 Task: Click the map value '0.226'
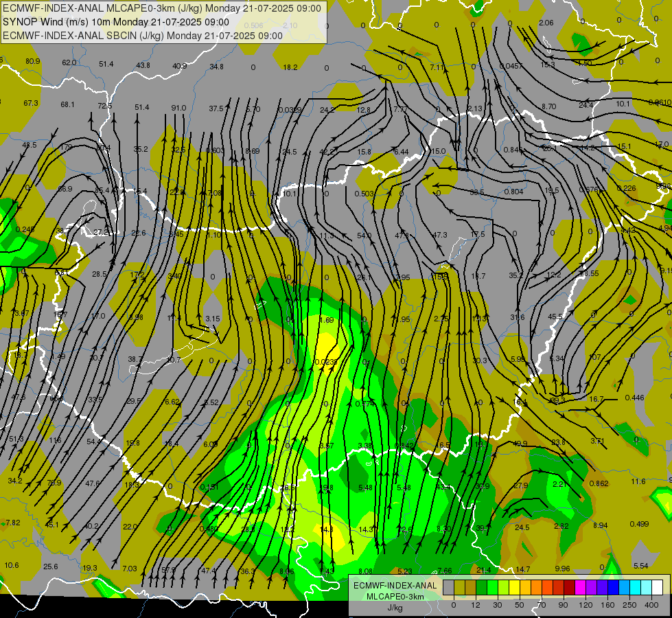(627, 188)
